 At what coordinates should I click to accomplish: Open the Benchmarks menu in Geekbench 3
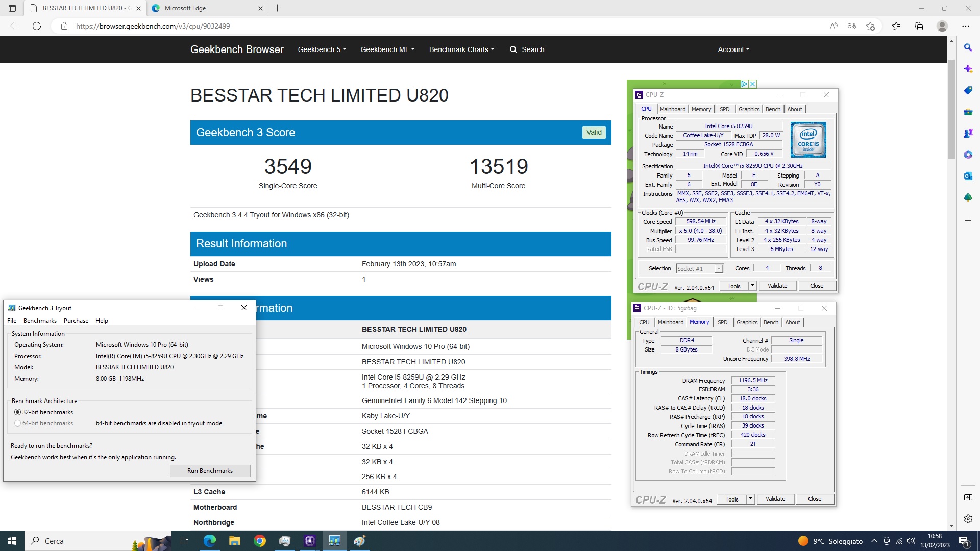point(40,321)
